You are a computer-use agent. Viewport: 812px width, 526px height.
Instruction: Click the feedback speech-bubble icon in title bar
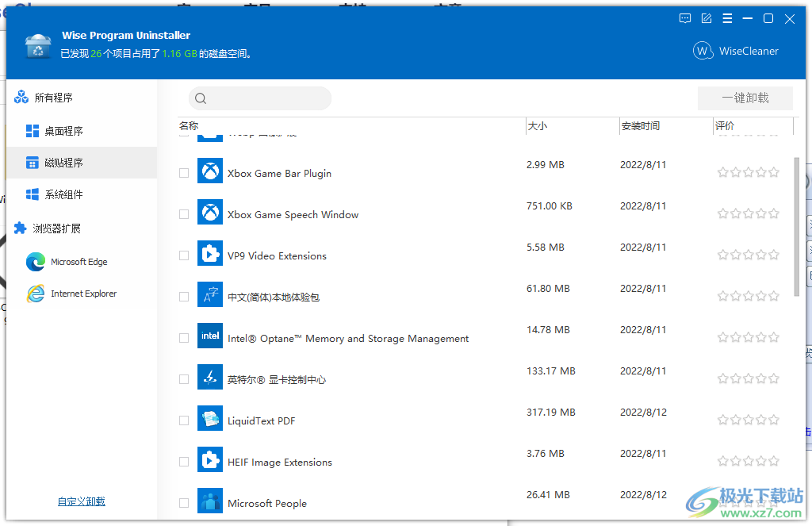(684, 18)
